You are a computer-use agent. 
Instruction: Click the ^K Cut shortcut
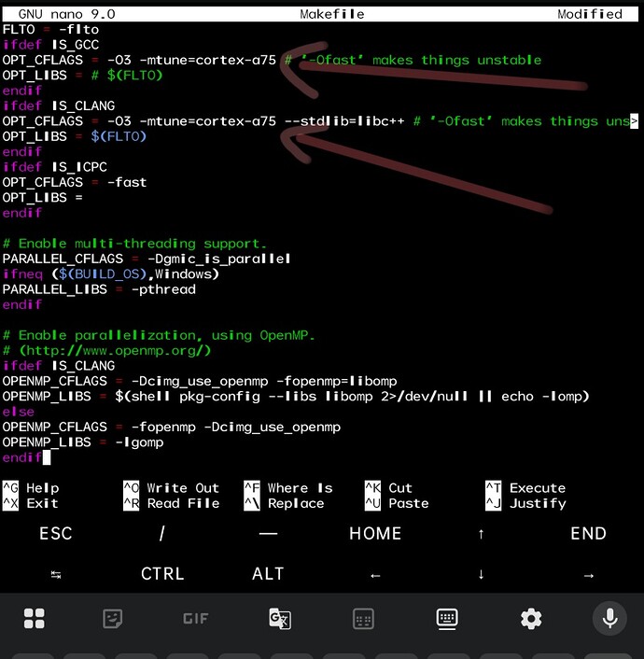pyautogui.click(x=389, y=488)
